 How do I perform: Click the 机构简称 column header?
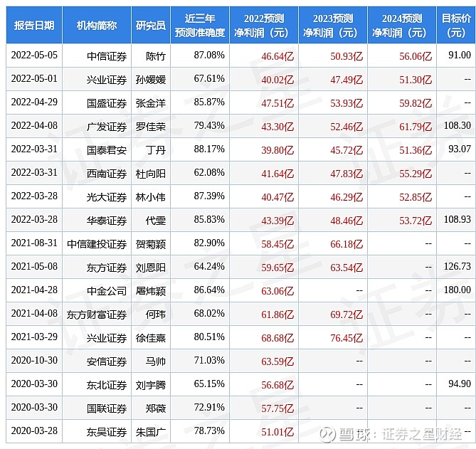[x=97, y=25]
